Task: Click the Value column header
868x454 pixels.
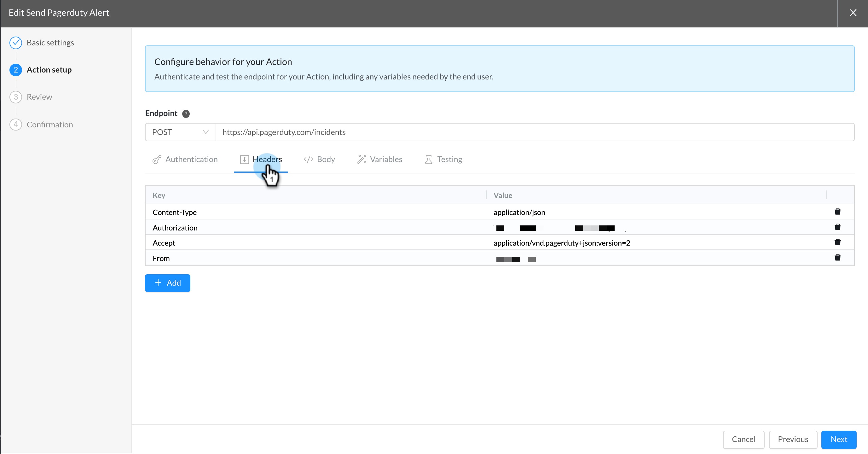Action: pyautogui.click(x=657, y=195)
